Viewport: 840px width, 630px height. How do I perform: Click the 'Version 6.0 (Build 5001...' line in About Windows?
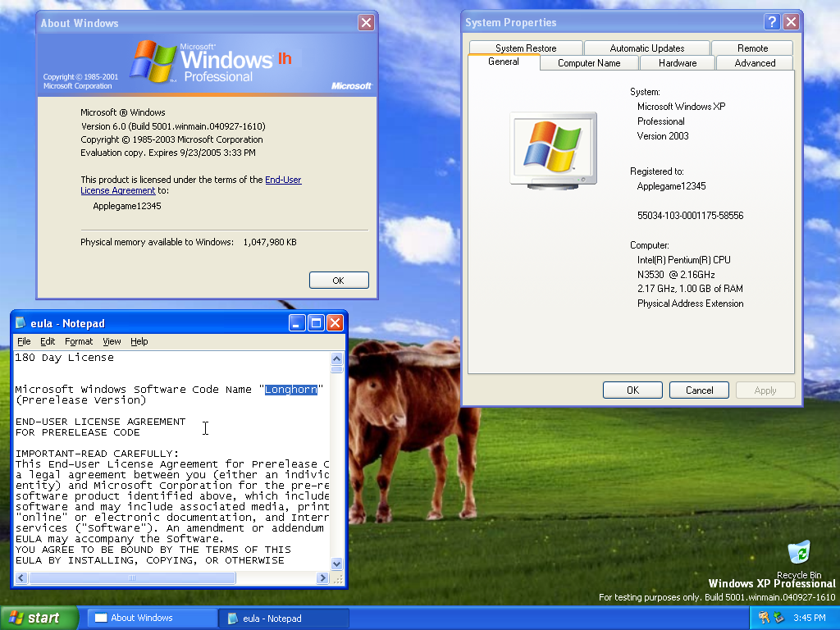tap(173, 126)
